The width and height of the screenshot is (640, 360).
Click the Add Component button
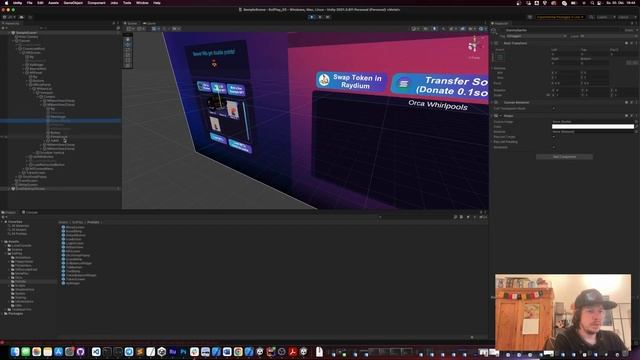[x=564, y=157]
